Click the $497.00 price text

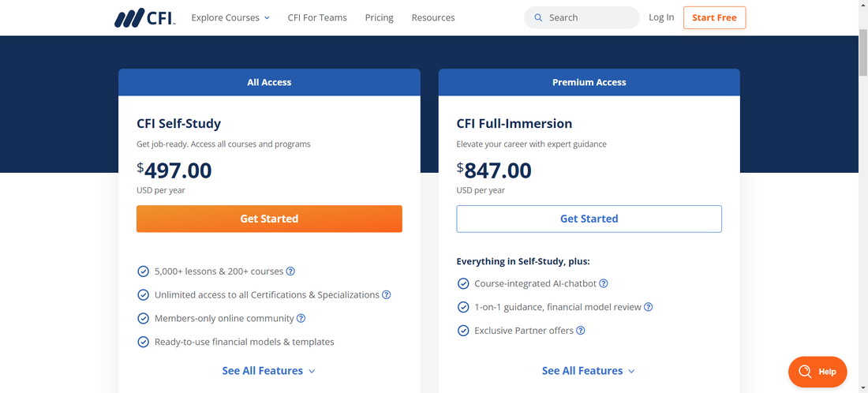(x=174, y=170)
